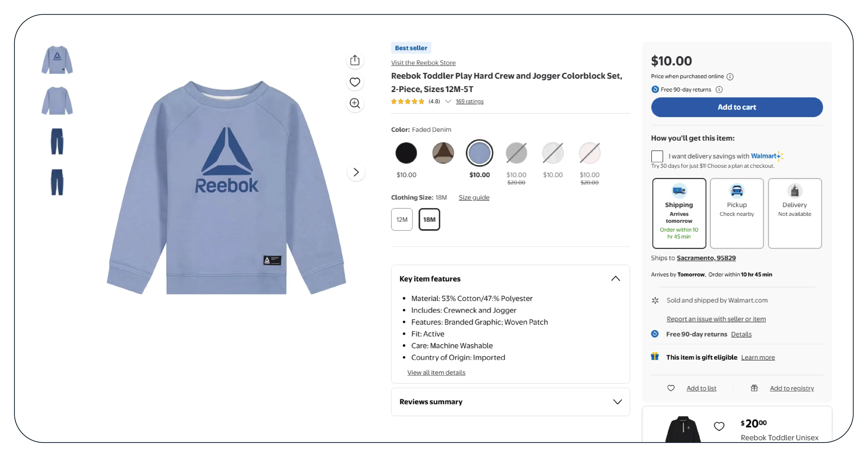868x457 pixels.
Task: Open info icon beside Free 90-day returns
Action: 719,90
